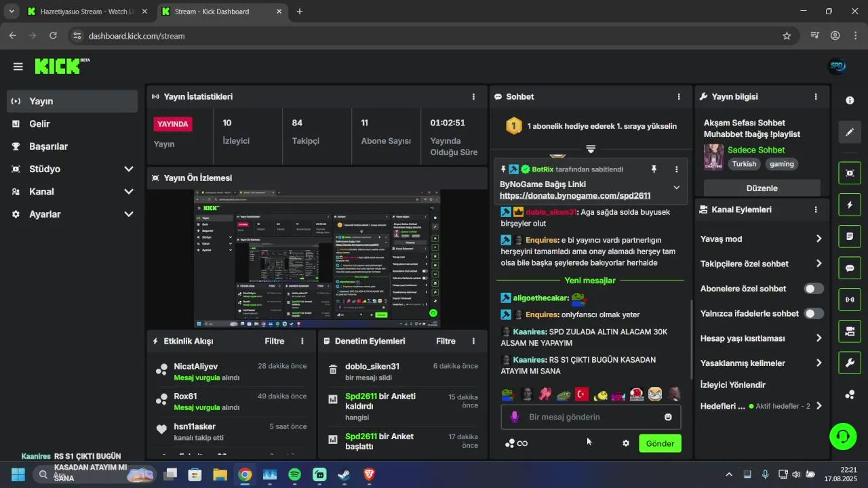This screenshot has height=488, width=868.
Task: Click channel points infinity balance below chat
Action: coord(516,443)
